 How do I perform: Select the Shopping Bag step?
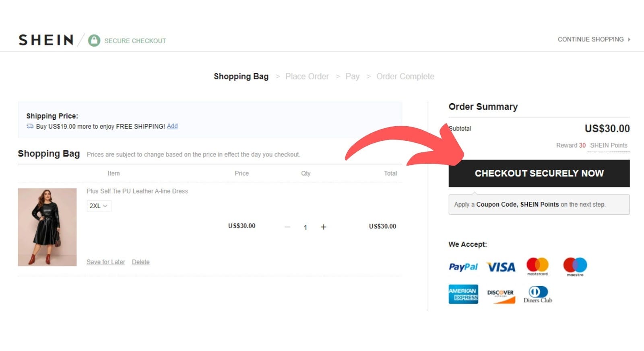click(x=241, y=76)
